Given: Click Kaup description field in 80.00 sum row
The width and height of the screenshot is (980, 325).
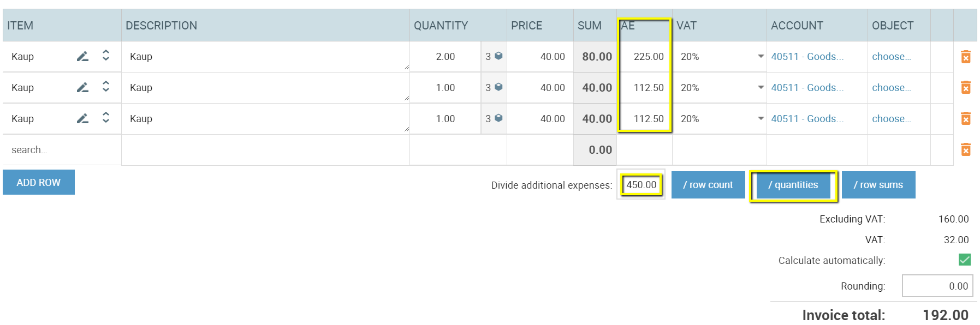Looking at the screenshot, I should point(265,57).
